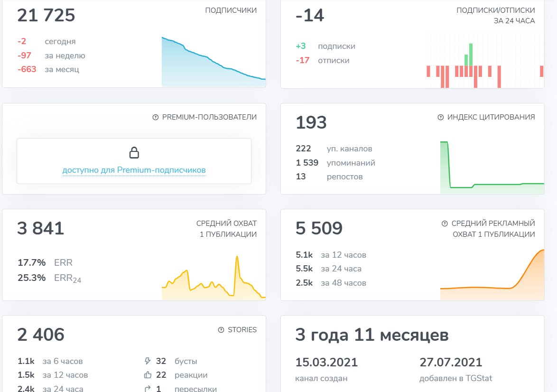The width and height of the screenshot is (557, 392).
Task: Click the yellow average reach chart
Action: 214,278
